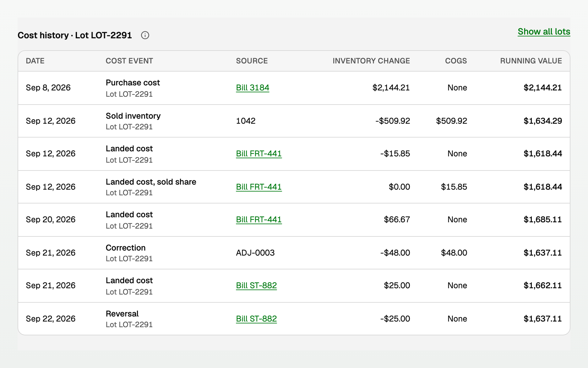Click inventory change -$509.92
Viewport: 588px width, 368px height.
coord(393,121)
